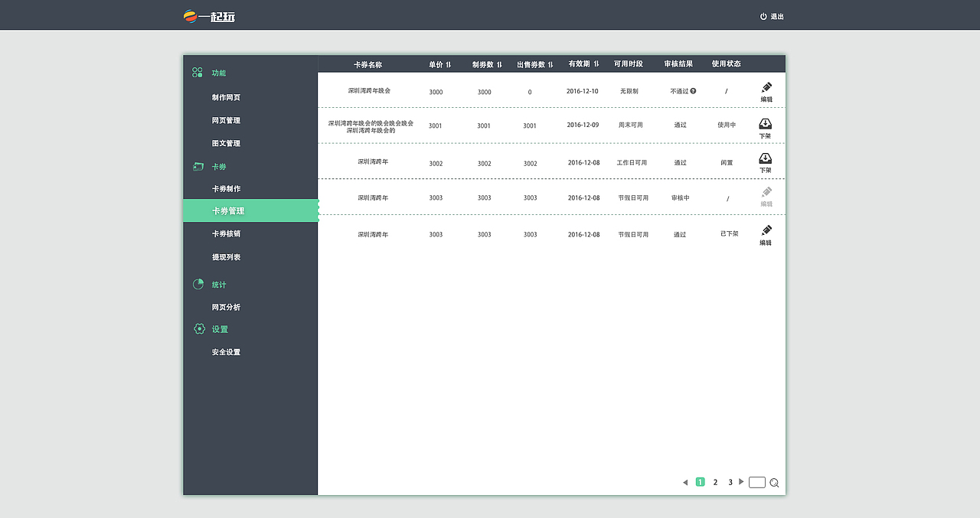This screenshot has height=518, width=980.
Task: Click the page number input box
Action: point(757,482)
